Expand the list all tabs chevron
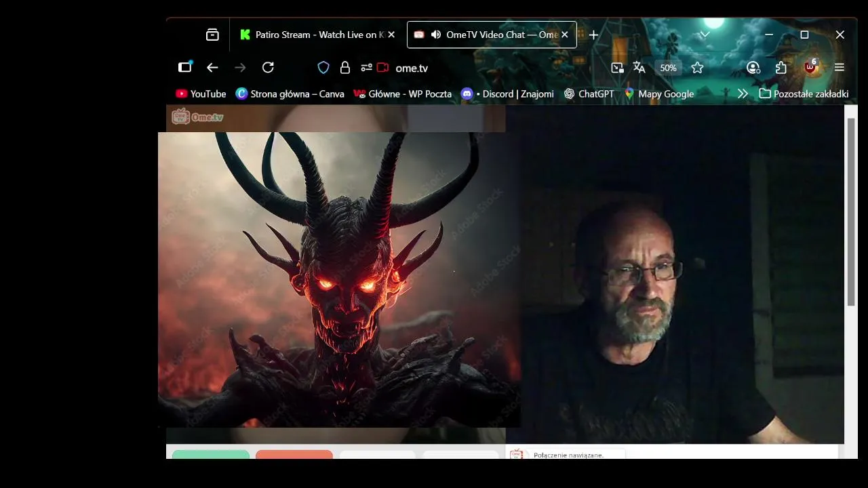 point(705,35)
